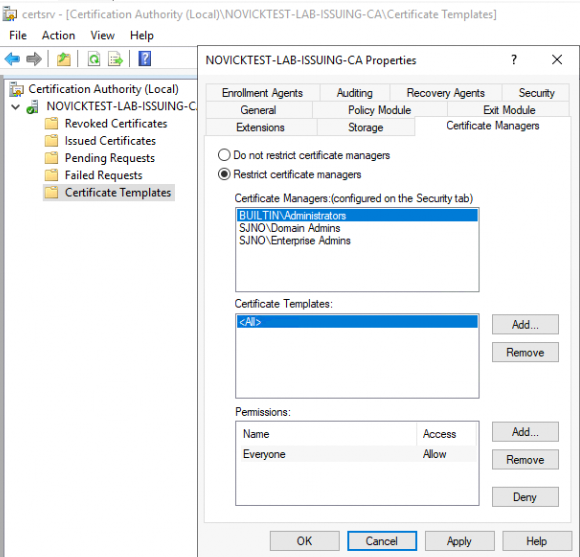Click the Apply button

[459, 541]
